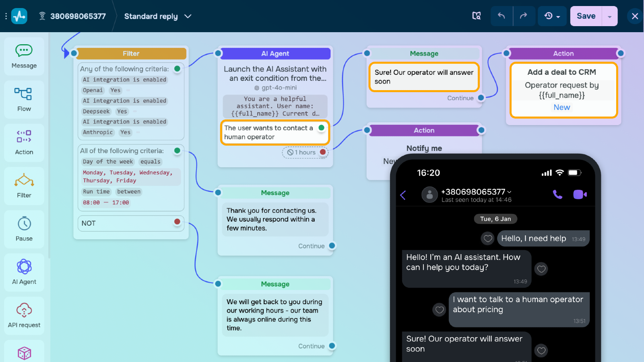Click the New link in the CRM action card
This screenshot has width=644, height=362.
pos(562,107)
